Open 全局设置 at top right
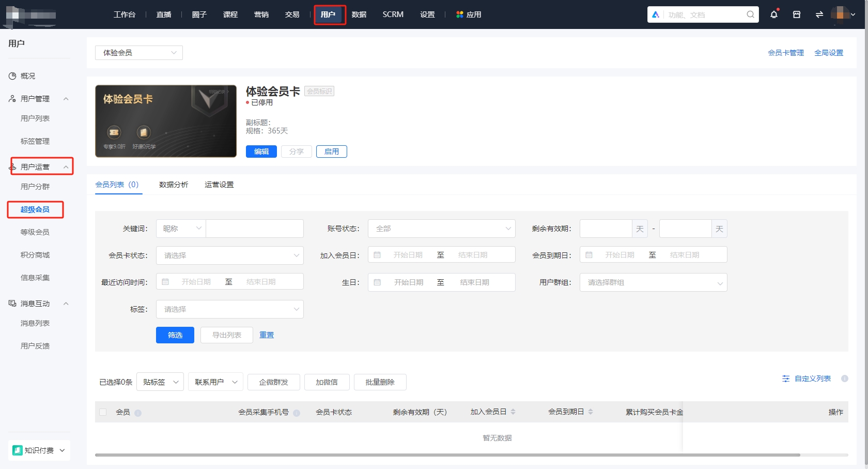Viewport: 868px width, 469px height. pos(829,52)
